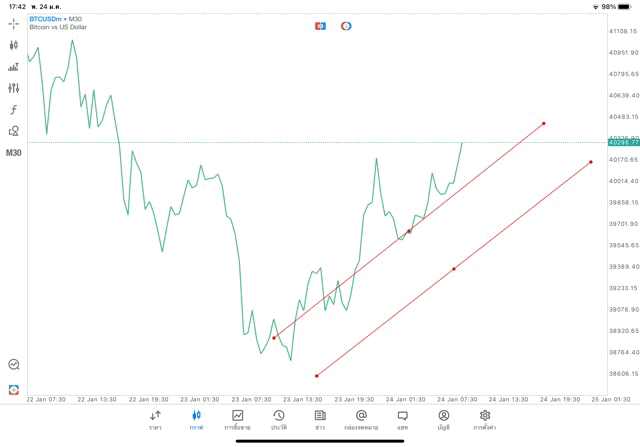Open the ข่าว (News) tab
The height and width of the screenshot is (447, 640).
(x=320, y=419)
